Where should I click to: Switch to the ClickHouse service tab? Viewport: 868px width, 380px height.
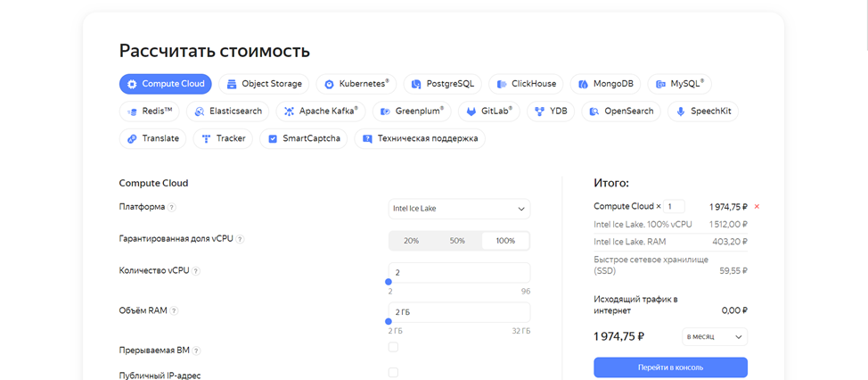point(526,84)
